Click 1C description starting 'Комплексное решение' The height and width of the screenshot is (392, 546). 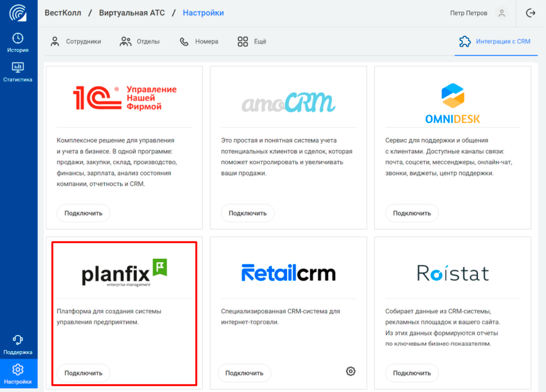pos(117,162)
